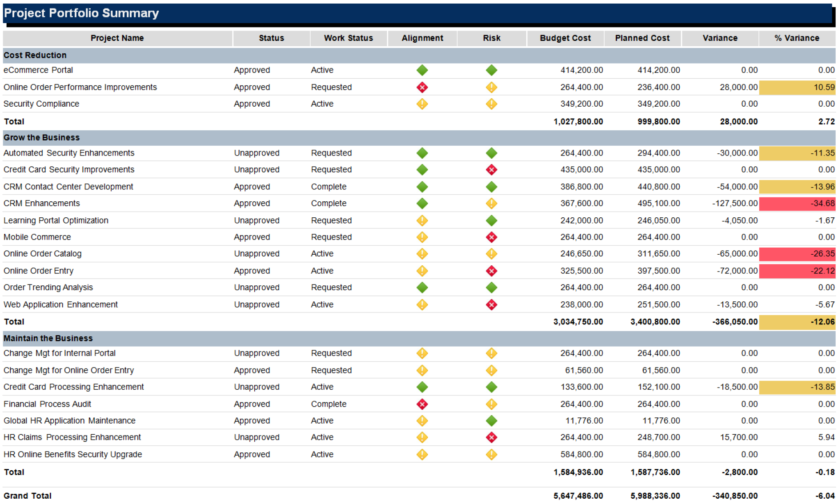Screen dimensions: 838x504
Task: Click the red Risk icon for Credit Card Security Improvements
Action: click(491, 170)
